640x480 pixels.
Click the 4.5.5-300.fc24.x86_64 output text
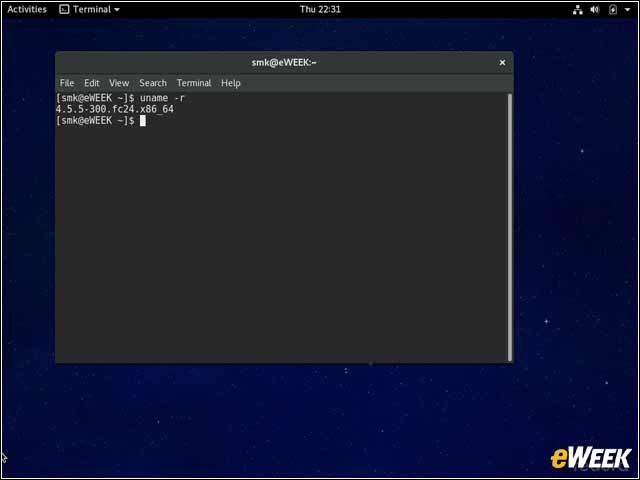tap(115, 109)
